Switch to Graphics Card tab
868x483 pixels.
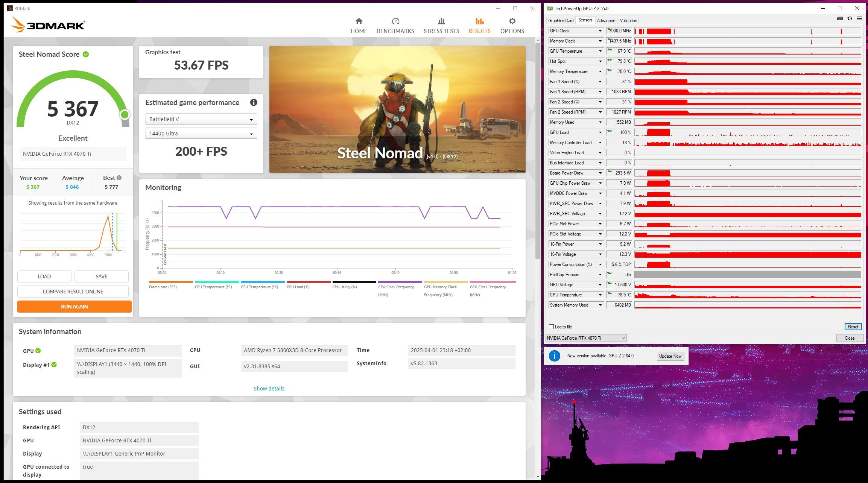(x=561, y=21)
